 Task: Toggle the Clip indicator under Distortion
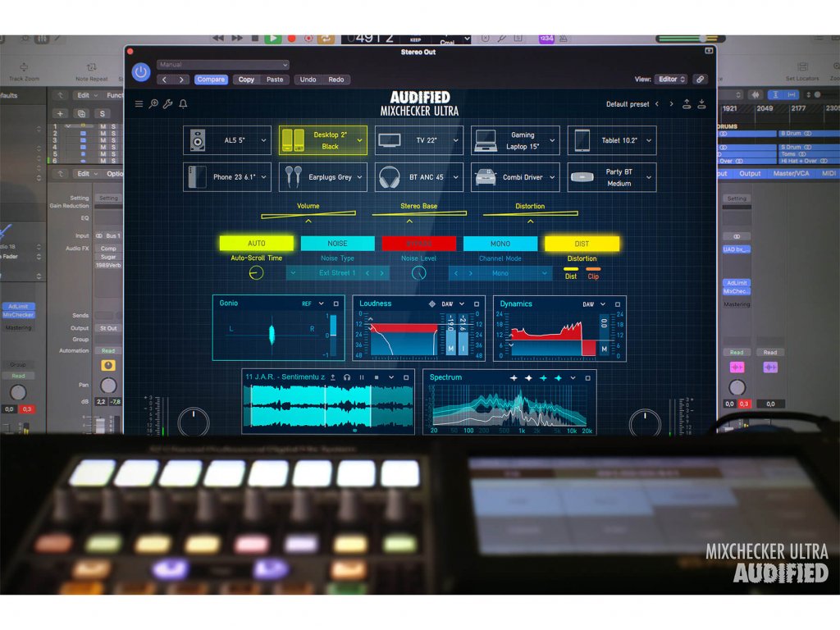click(x=593, y=274)
